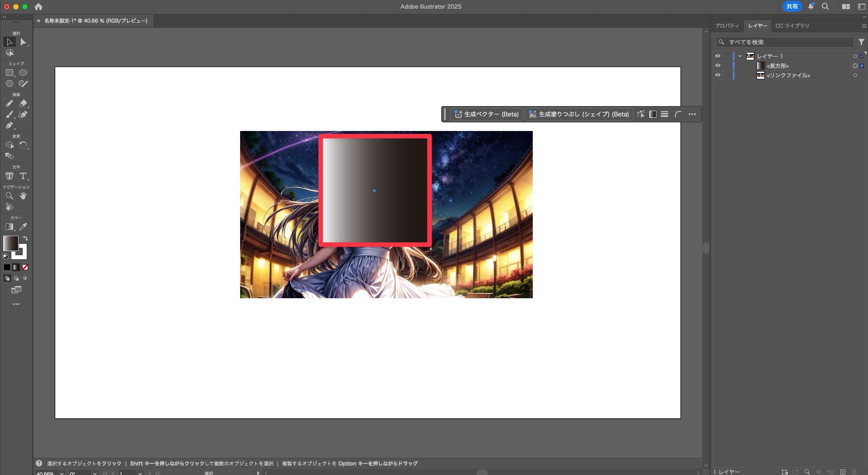Click すべてを検索 layer search field
The image size is (868, 475).
coord(785,42)
